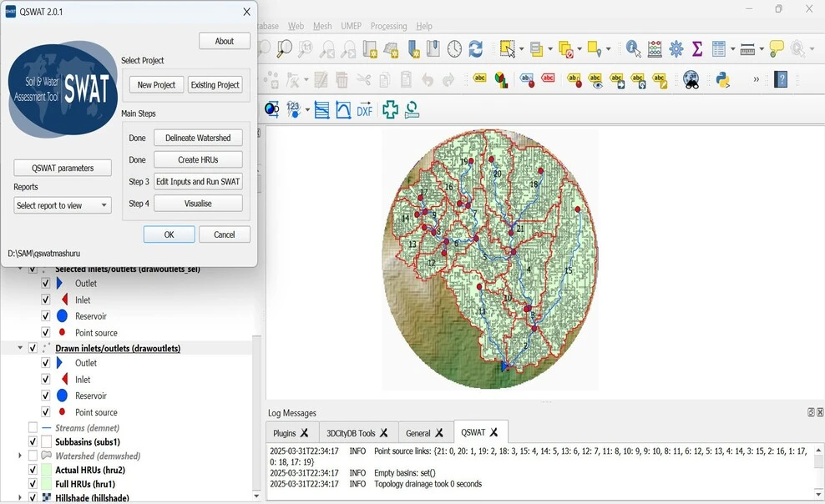This screenshot has width=825, height=504.
Task: Open the Select report to view dropdown
Action: [63, 205]
